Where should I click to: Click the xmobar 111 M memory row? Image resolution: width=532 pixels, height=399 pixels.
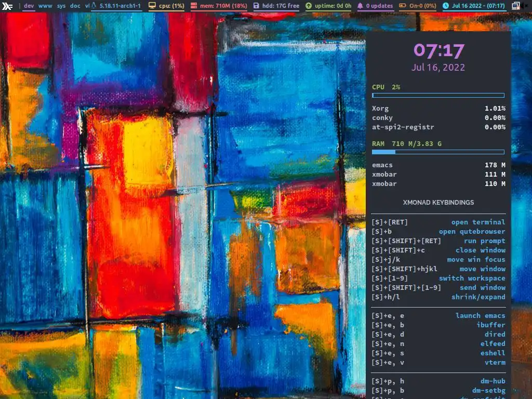click(438, 175)
